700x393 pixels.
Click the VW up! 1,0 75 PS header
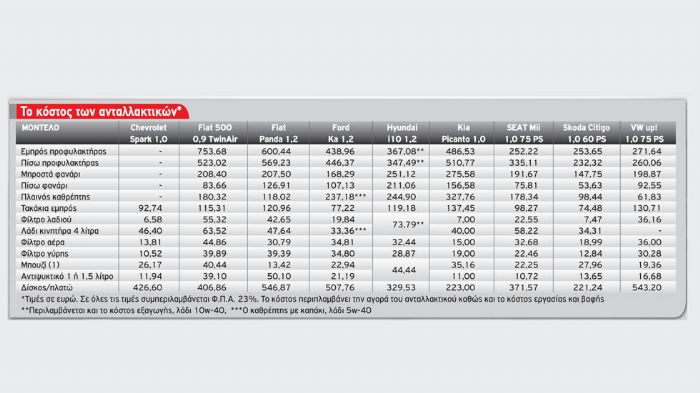click(644, 133)
